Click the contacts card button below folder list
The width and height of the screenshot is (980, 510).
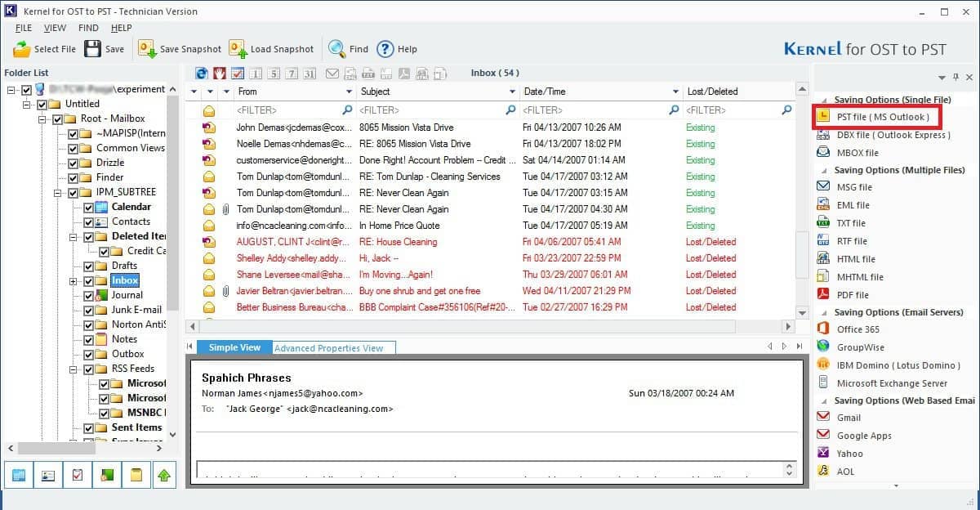click(48, 475)
